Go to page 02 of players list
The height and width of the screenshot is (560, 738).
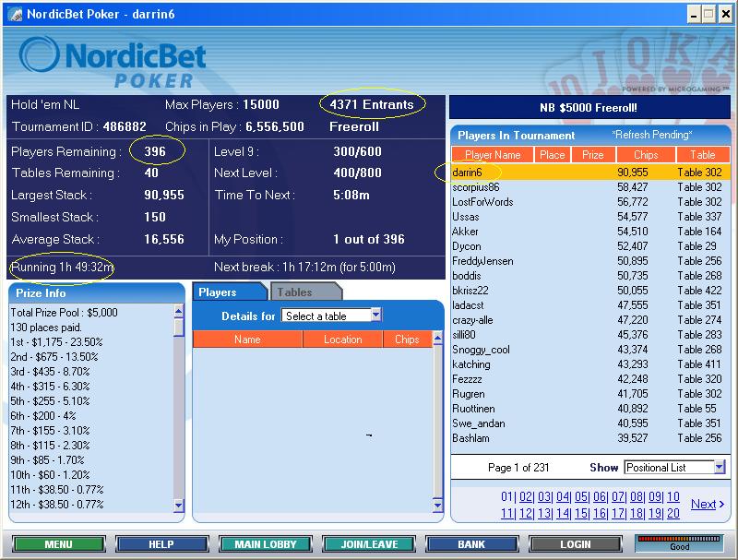[526, 496]
